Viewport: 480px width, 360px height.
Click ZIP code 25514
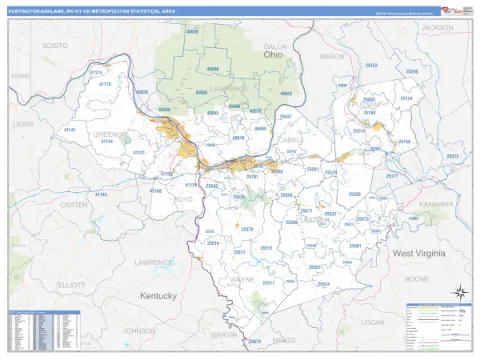(x=213, y=243)
